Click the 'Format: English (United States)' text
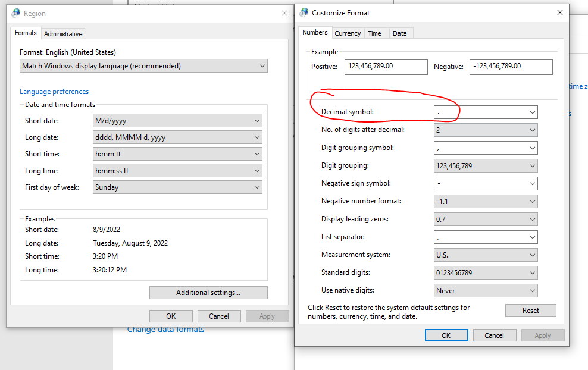 click(68, 52)
